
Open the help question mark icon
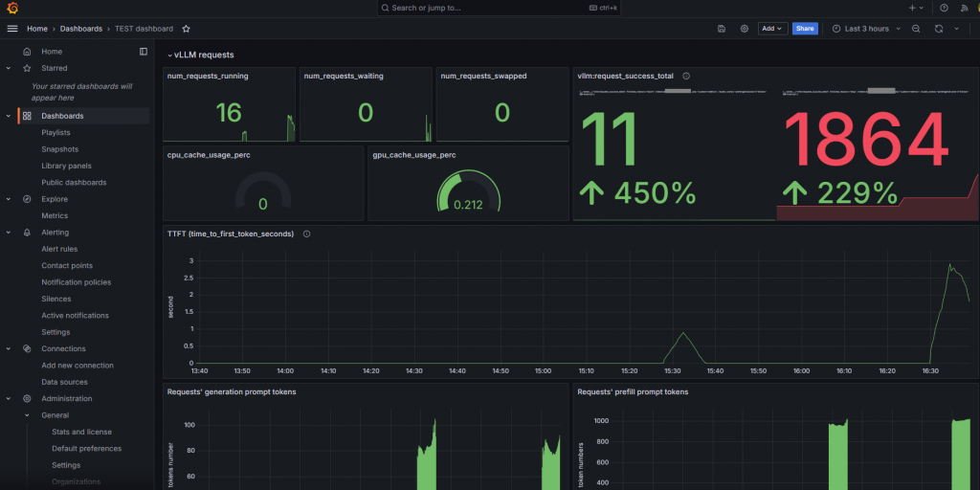point(944,8)
